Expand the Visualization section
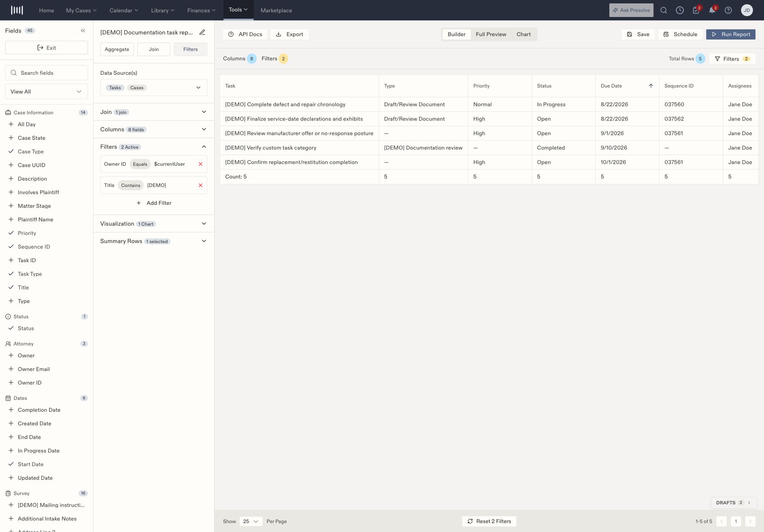764x532 pixels. point(154,224)
